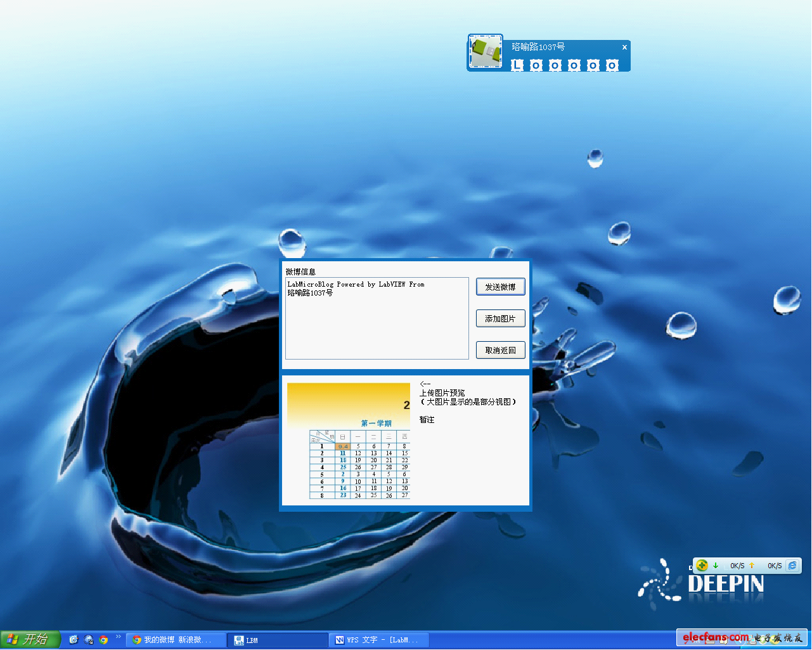This screenshot has width=812, height=650.
Task: Click the 取消返回 button
Action: click(500, 350)
